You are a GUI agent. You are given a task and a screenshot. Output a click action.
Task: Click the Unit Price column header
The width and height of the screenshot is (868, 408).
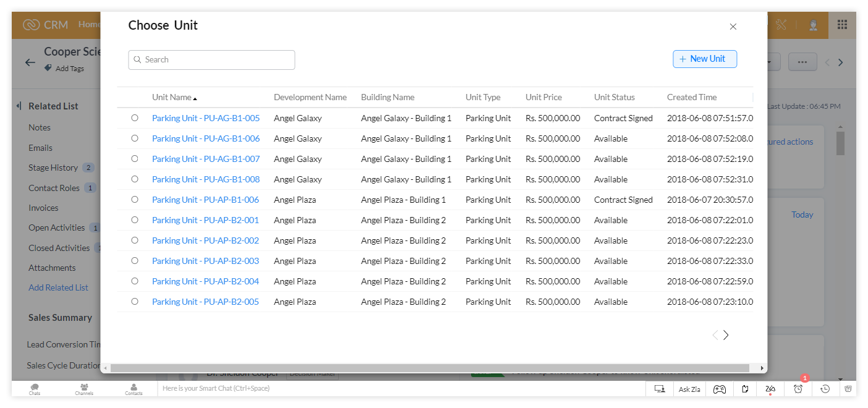click(543, 97)
